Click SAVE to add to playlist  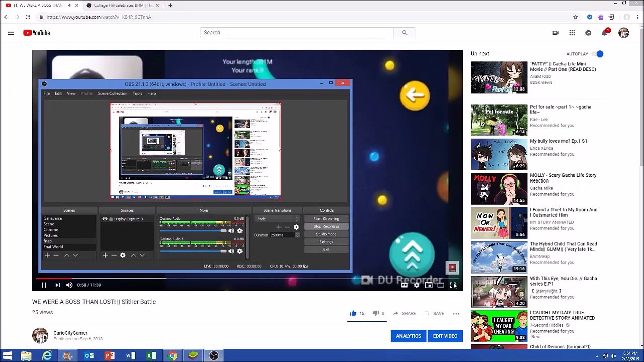434,314
